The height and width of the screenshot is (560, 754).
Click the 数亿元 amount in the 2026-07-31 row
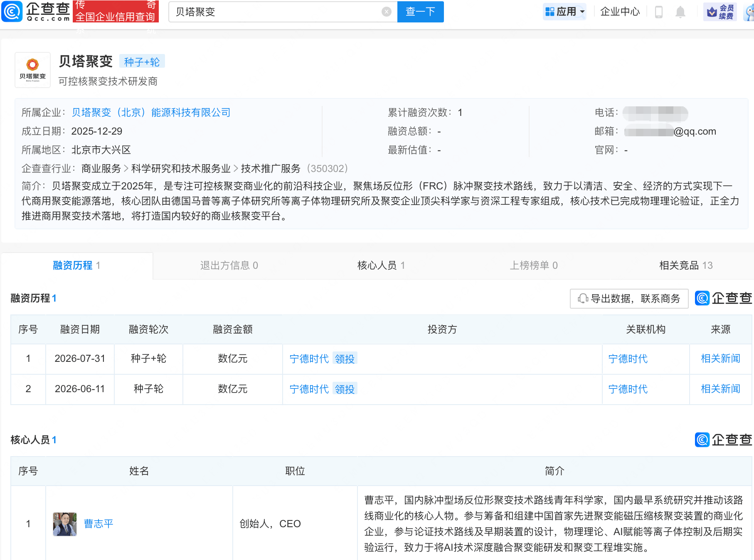pos(233,359)
